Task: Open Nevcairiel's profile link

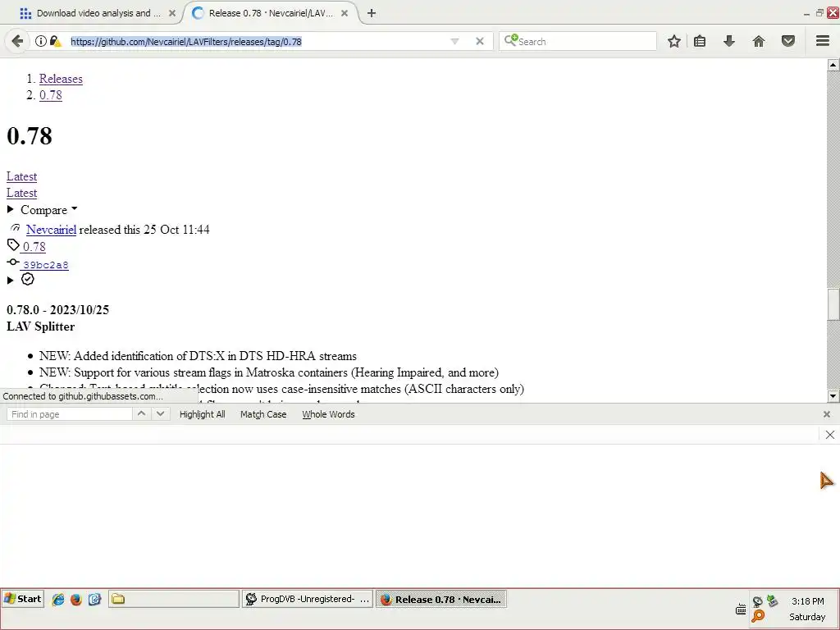Action: pyautogui.click(x=51, y=230)
